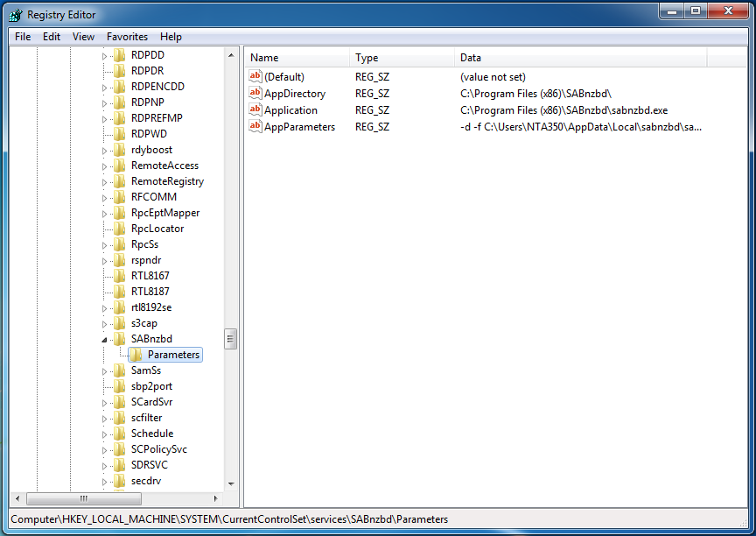Click the tree scroll right arrow
The height and width of the screenshot is (536, 756).
(215, 498)
